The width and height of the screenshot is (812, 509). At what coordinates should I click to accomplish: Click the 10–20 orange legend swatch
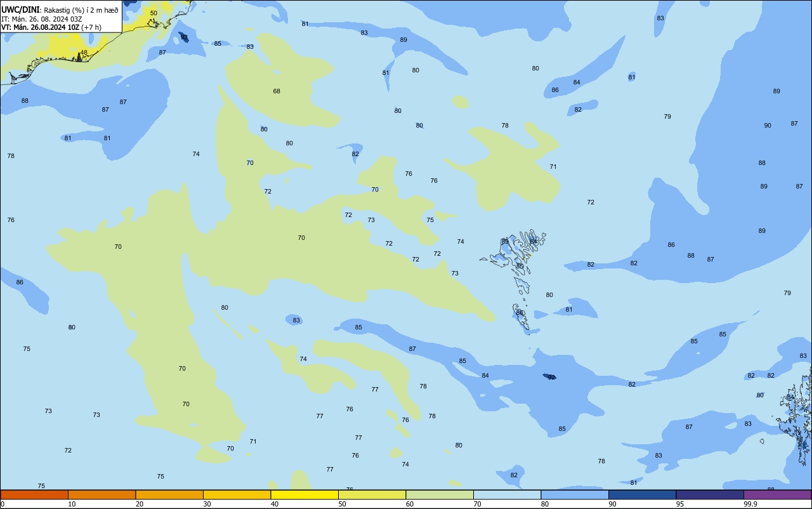click(101, 494)
